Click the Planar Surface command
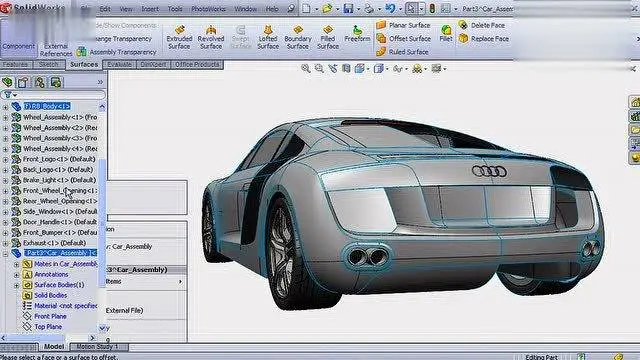Image resolution: width=640 pixels, height=360 pixels. point(403,25)
